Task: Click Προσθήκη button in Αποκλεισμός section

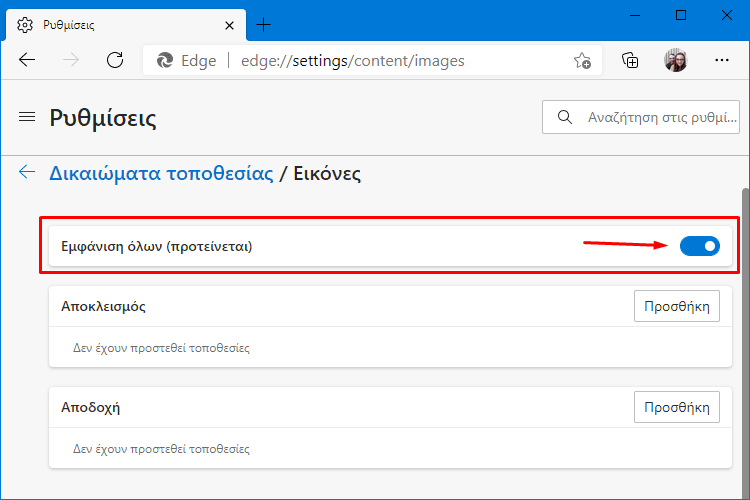Action: point(676,306)
